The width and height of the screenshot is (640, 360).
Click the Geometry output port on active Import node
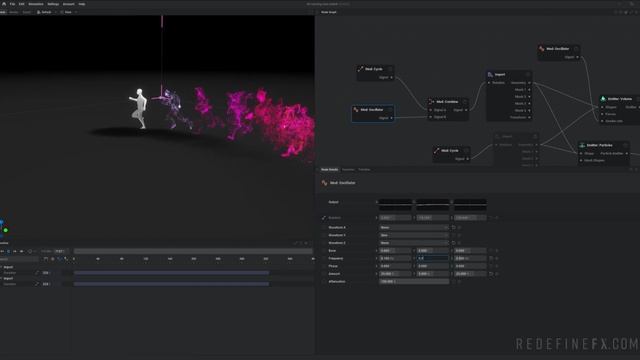(x=529, y=83)
